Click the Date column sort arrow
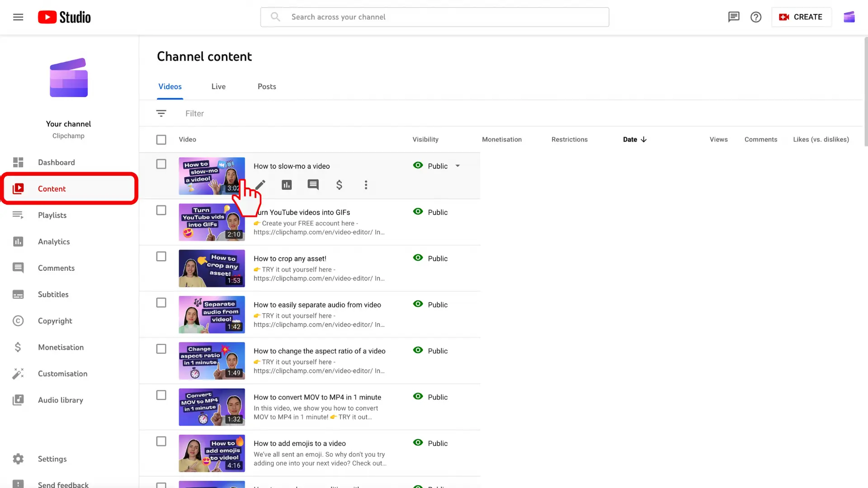 [x=644, y=139]
